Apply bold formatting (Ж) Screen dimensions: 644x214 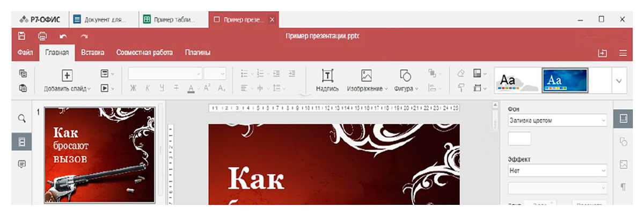click(133, 89)
